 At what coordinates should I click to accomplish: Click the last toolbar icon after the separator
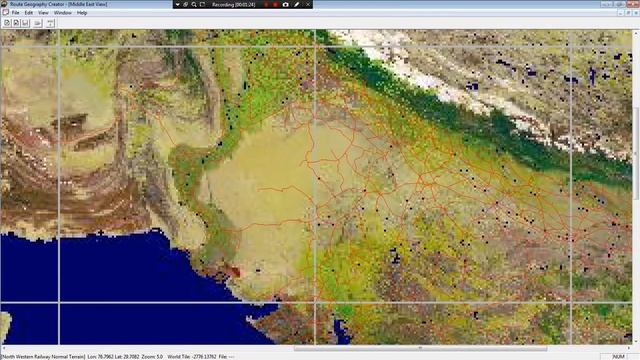point(51,23)
